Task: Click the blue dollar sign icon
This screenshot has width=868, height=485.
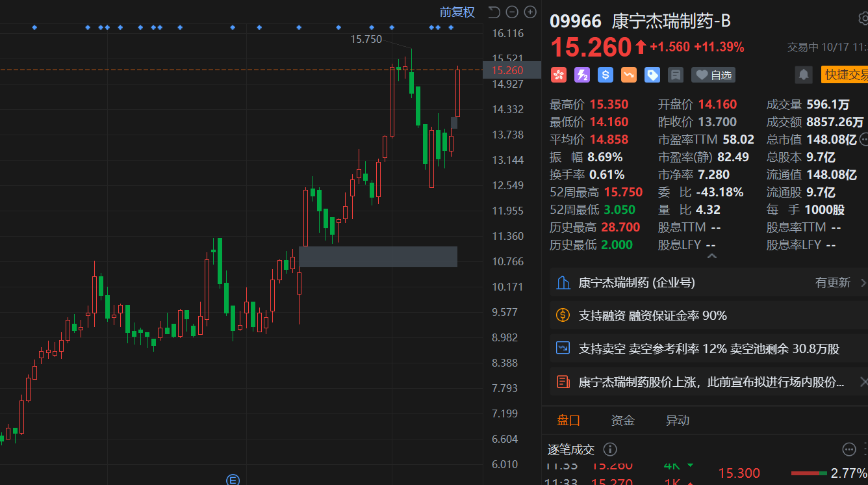Action: click(x=606, y=75)
